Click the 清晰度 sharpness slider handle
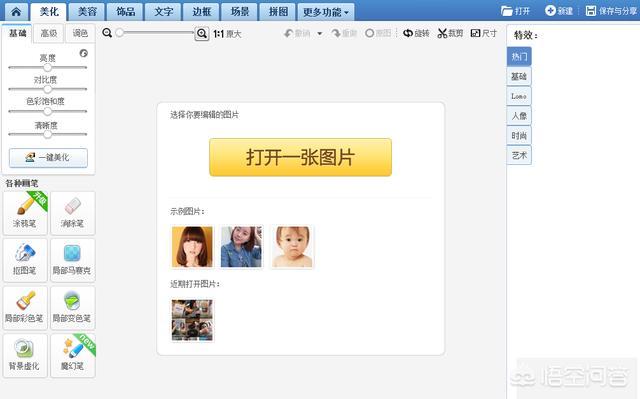The height and width of the screenshot is (399, 640). coord(48,134)
